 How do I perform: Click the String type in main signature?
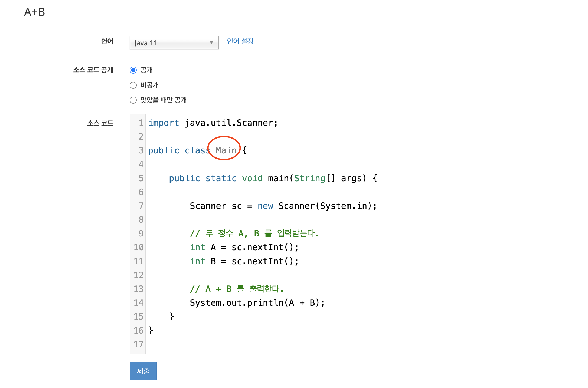coord(309,178)
